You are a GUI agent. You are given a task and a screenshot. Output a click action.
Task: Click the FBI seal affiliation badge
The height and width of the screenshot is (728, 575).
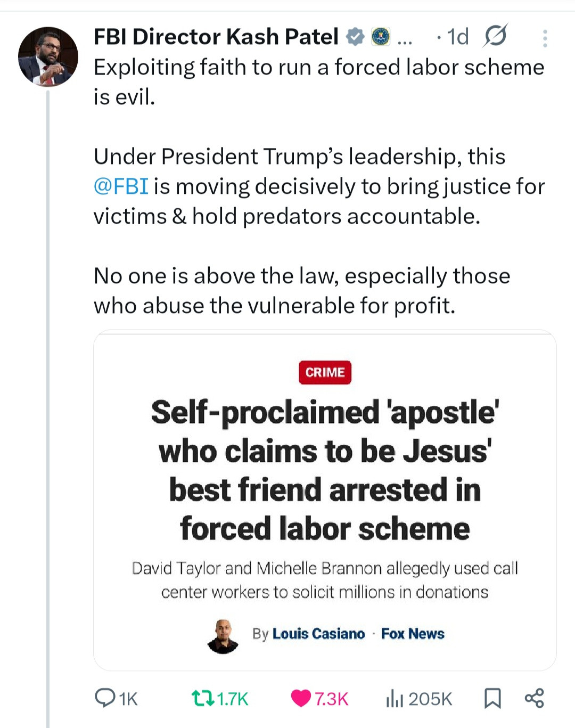pyautogui.click(x=380, y=37)
